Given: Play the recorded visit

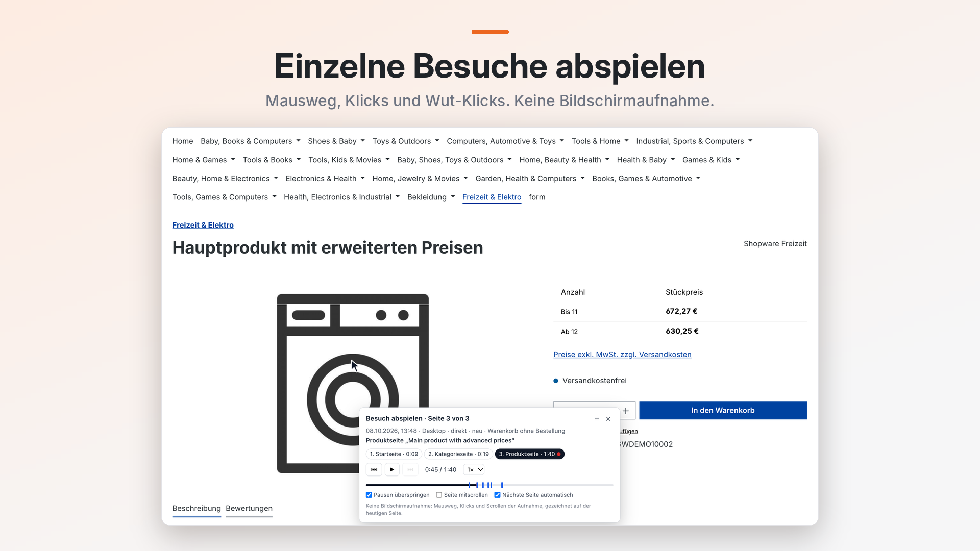Looking at the screenshot, I should tap(392, 469).
